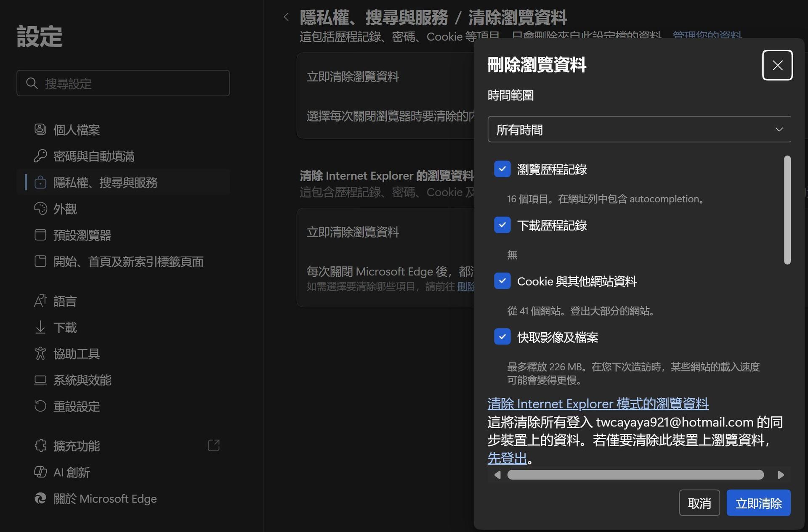Click the key icon for 密碼與自動填滿
The image size is (808, 532).
coord(40,156)
